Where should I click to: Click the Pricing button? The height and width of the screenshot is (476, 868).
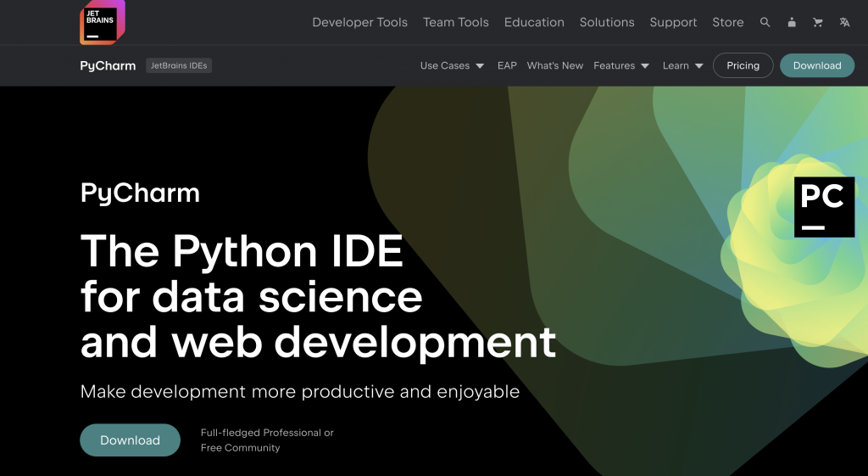pyautogui.click(x=743, y=65)
